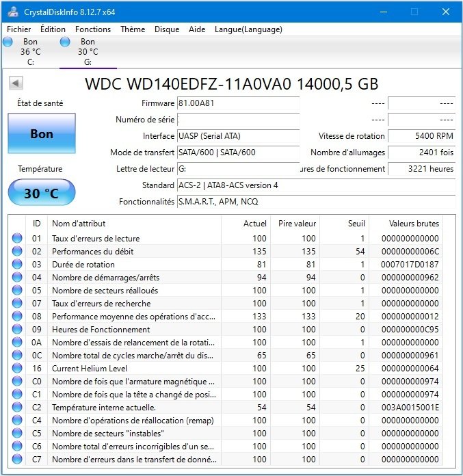Click raw value 00000000006C
This screenshot has height=476, width=463.
tap(410, 252)
